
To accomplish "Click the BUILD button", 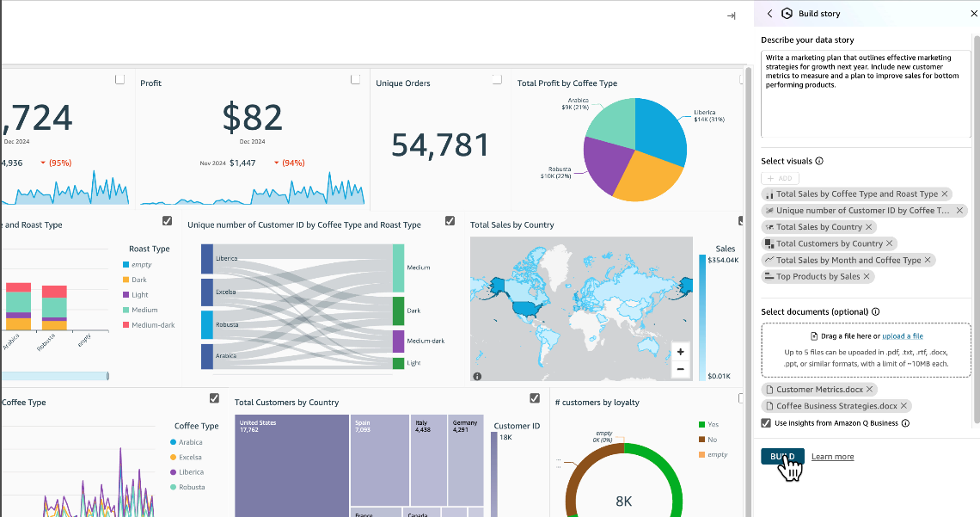I will pos(781,456).
